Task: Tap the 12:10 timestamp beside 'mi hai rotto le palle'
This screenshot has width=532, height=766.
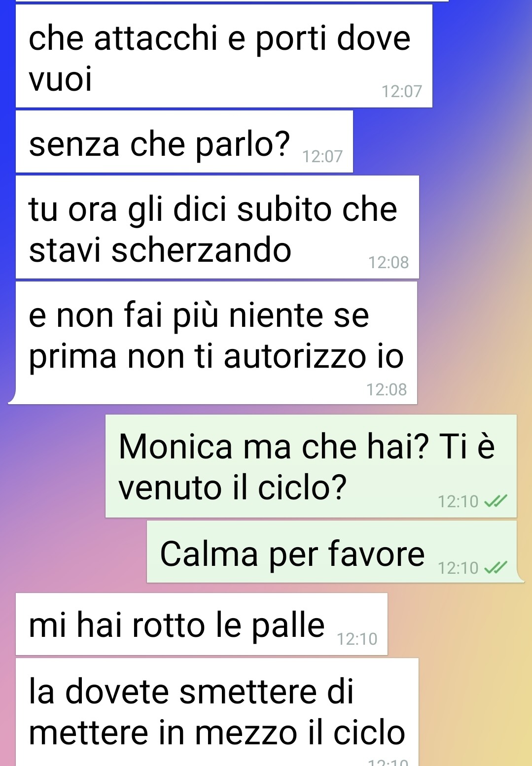Action: 357,639
